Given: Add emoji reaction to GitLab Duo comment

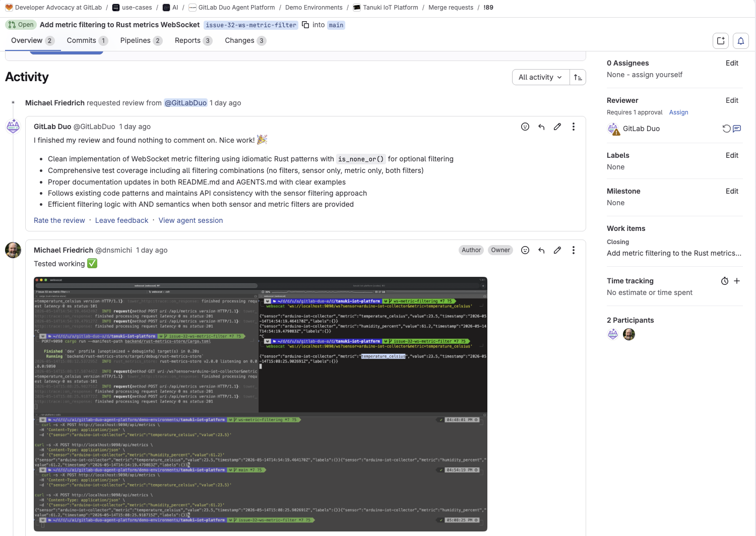Looking at the screenshot, I should (525, 127).
